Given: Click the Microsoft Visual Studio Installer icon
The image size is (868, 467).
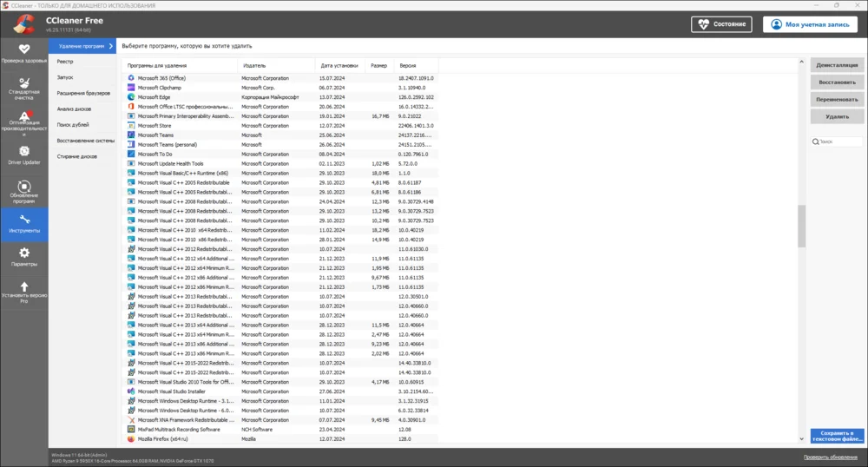Looking at the screenshot, I should (x=131, y=391).
